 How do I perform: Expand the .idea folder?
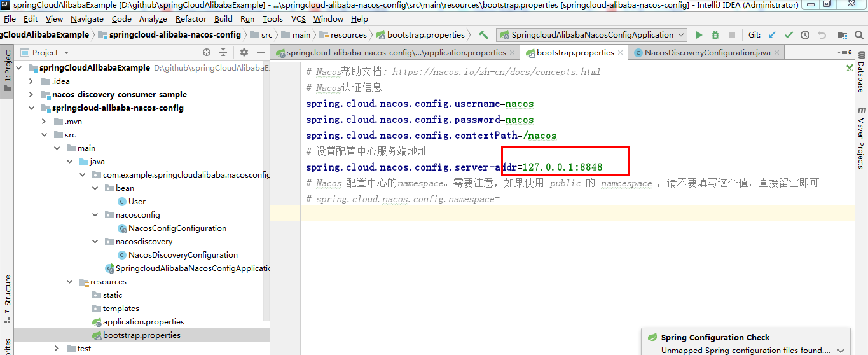pos(31,81)
